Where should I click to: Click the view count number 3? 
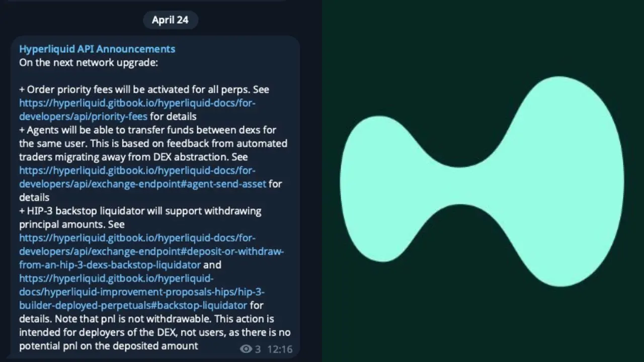pos(258,349)
